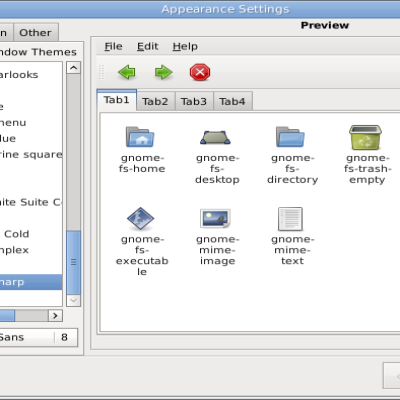Select the theme ending in 'nplex'
Image resolution: width=400 pixels, height=400 pixels.
pyautogui.click(x=31, y=250)
